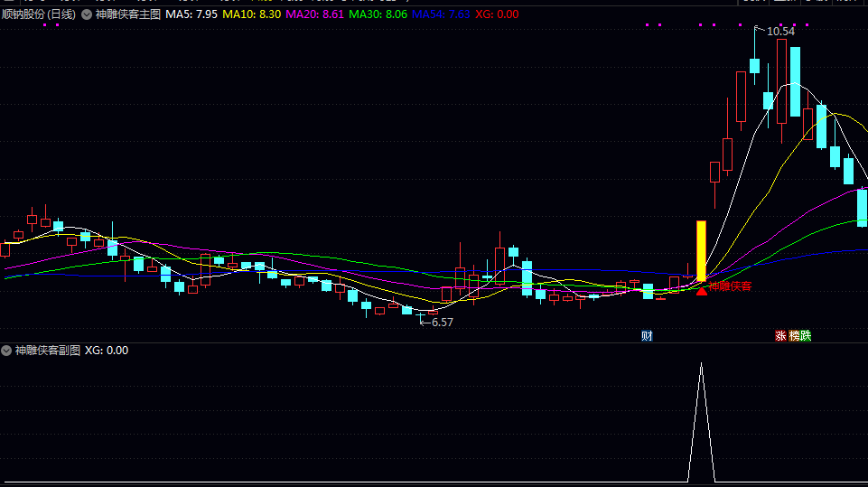Select the MA5: 7.95 legend label
This screenshot has height=487, width=868.
191,14
